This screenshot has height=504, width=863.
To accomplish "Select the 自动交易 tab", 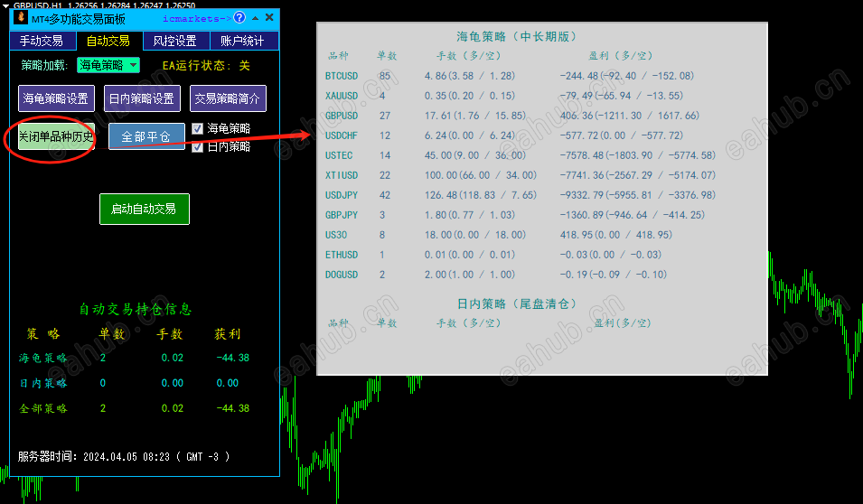I will (108, 41).
